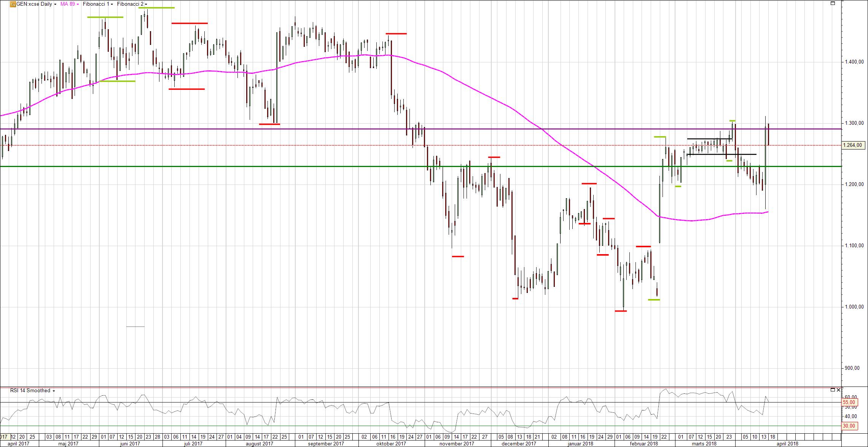868x447 pixels.
Task: Maximize the RSI indicator panel
Action: pos(833,390)
